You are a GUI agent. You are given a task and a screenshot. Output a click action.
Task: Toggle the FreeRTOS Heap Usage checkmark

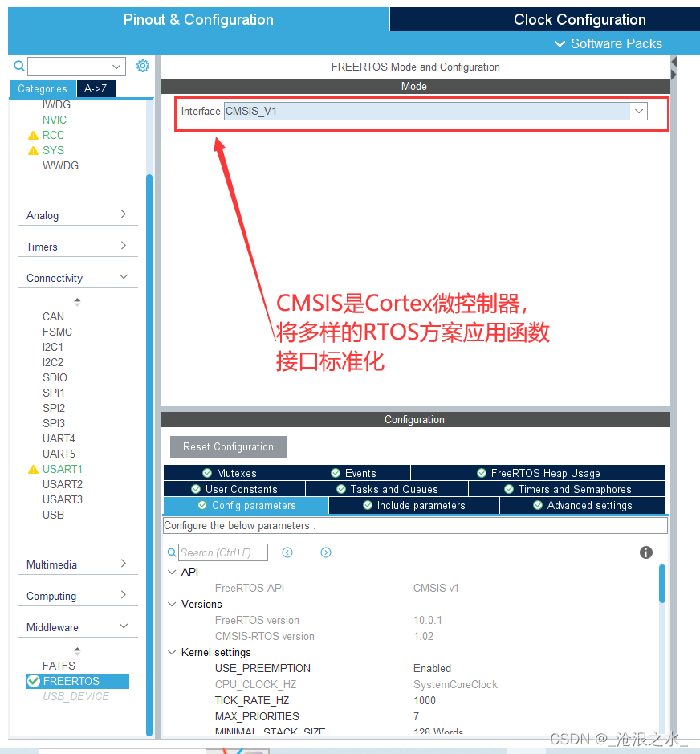(482, 472)
